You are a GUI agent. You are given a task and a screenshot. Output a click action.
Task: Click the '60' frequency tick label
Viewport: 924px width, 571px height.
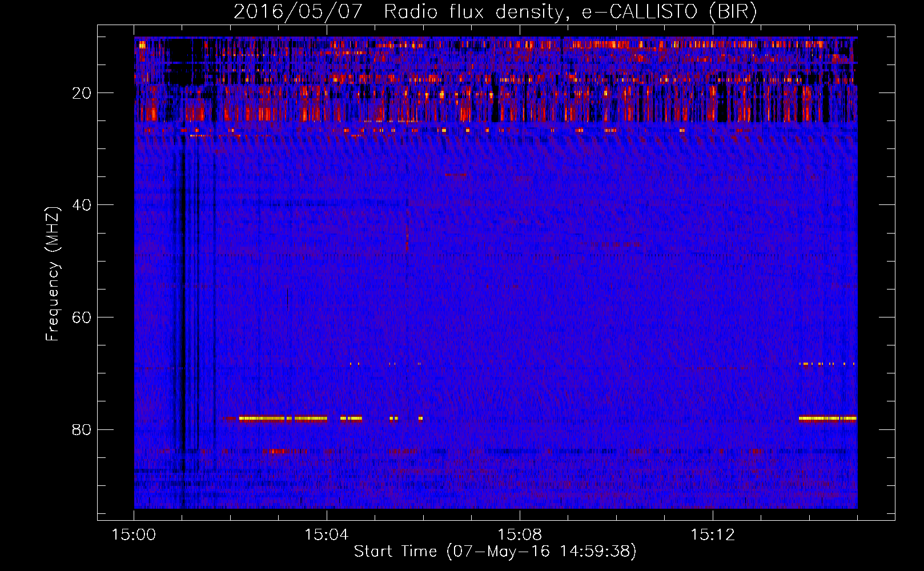pyautogui.click(x=82, y=317)
